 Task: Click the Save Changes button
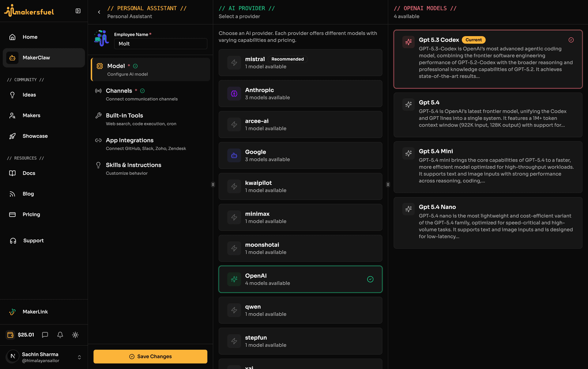click(150, 356)
